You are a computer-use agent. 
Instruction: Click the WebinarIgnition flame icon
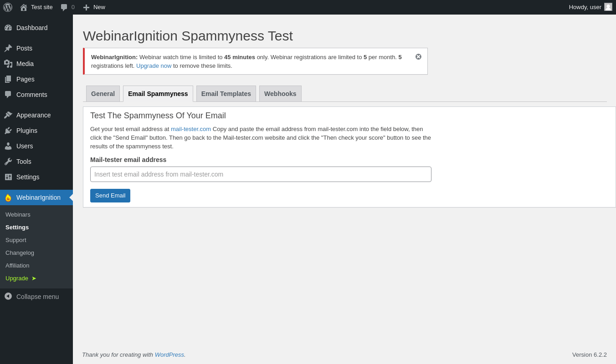(8, 197)
